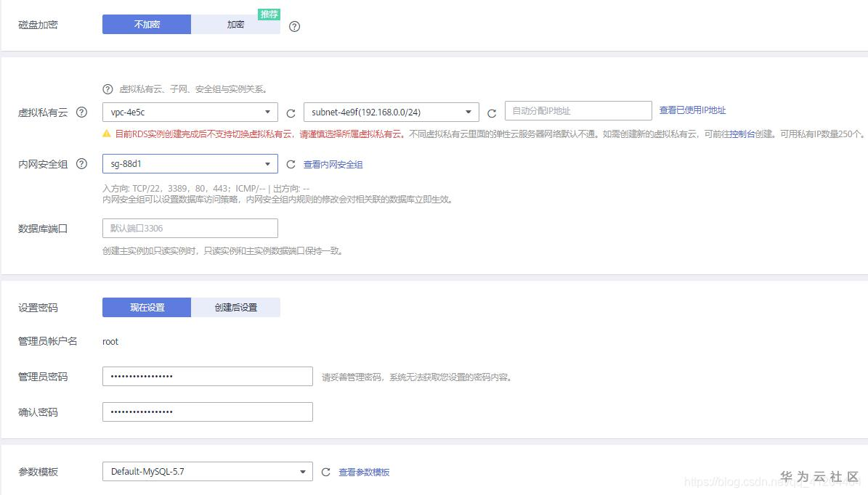
Task: Click help icon before 虚拟私有云、子网 hint
Action: click(x=108, y=89)
